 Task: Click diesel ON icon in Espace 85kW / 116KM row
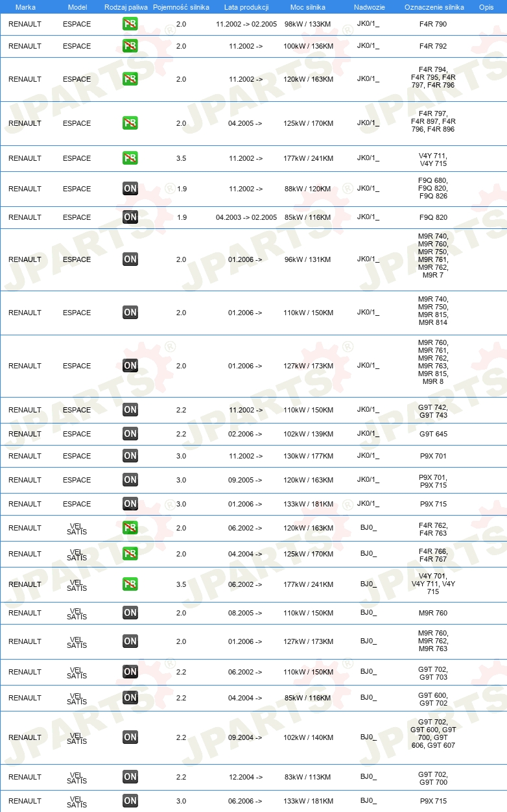click(x=130, y=217)
